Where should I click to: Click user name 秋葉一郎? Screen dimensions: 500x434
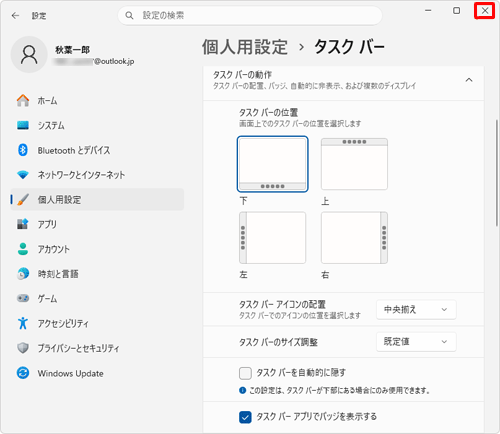pyautogui.click(x=72, y=50)
